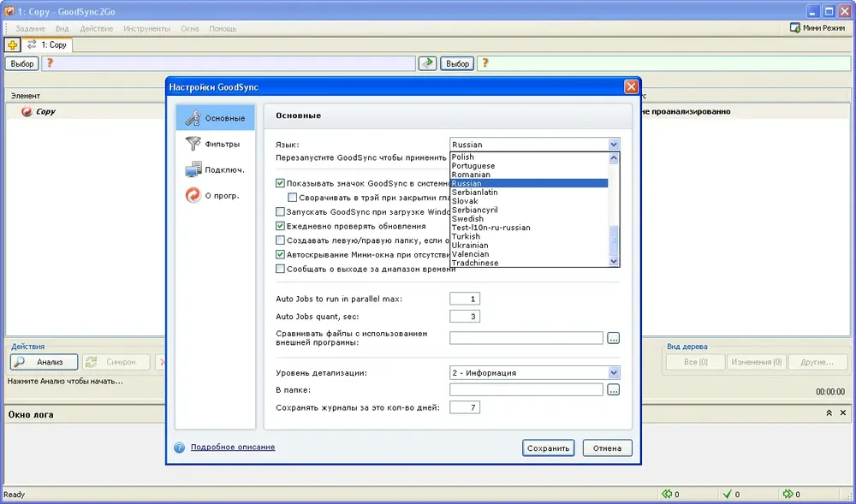Click the Отмена button
Image resolution: width=856 pixels, height=504 pixels.
(x=607, y=448)
